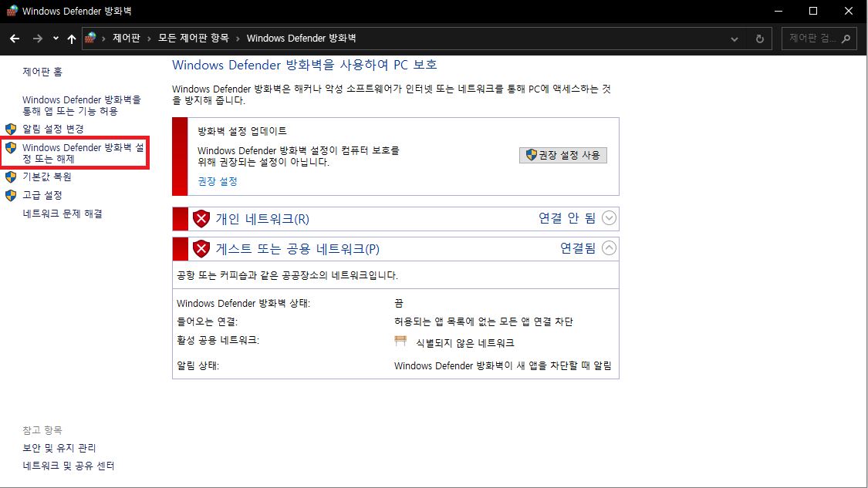Click the shield icon beside 고급 설정
868x488 pixels.
point(11,195)
